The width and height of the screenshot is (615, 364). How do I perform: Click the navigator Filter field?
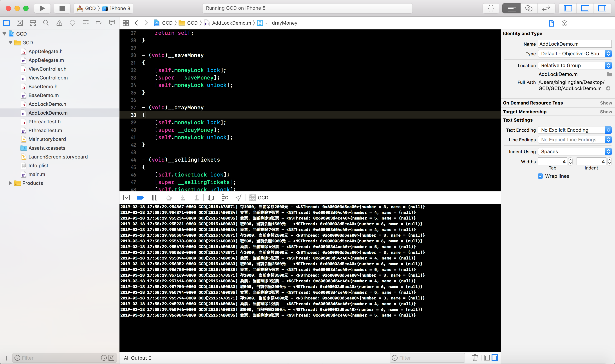pos(64,358)
